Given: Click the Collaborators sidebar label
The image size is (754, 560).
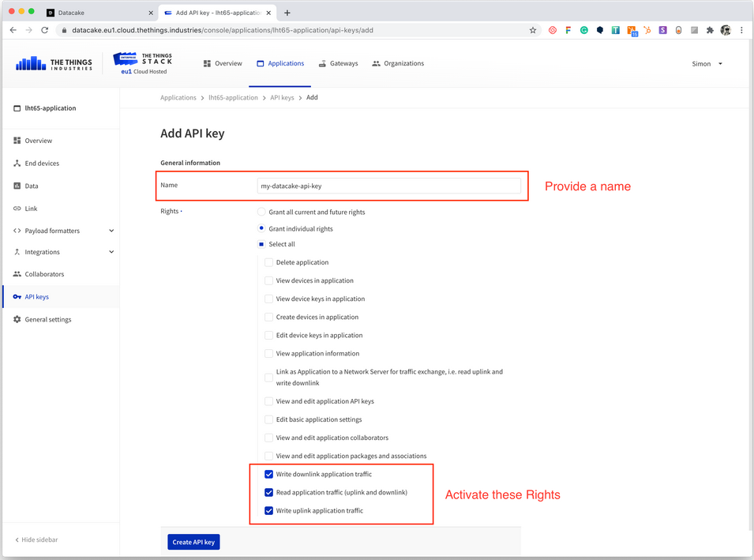Looking at the screenshot, I should coord(44,274).
